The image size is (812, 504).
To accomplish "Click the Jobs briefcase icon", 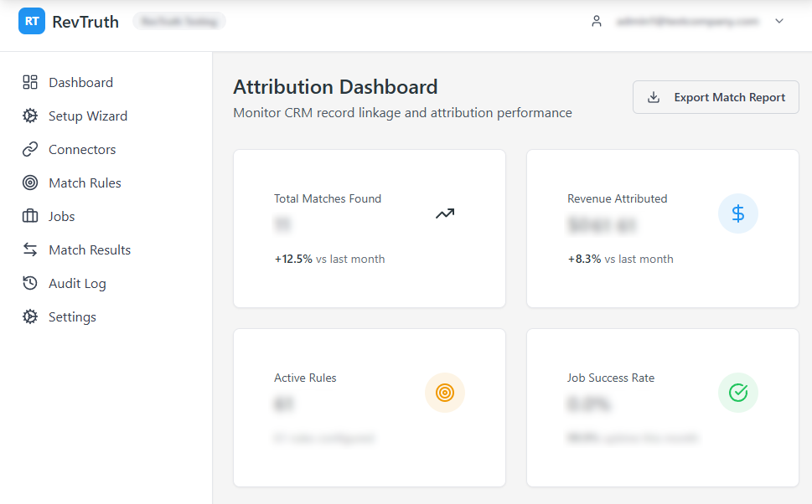I will coord(30,216).
